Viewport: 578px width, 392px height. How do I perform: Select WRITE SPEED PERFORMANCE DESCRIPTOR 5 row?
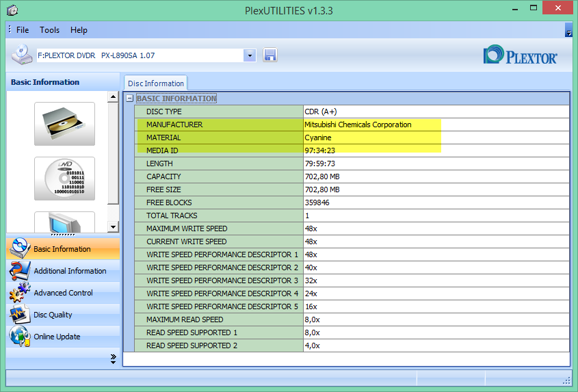coord(352,306)
